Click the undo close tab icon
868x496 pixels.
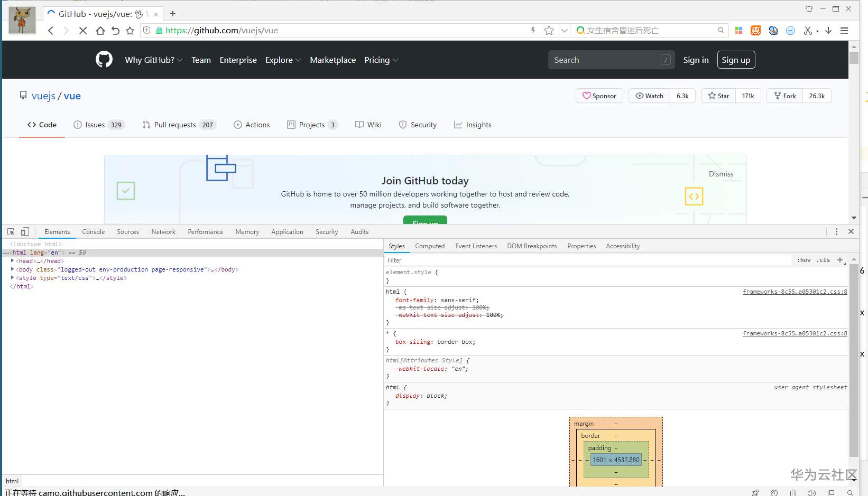[x=115, y=31]
